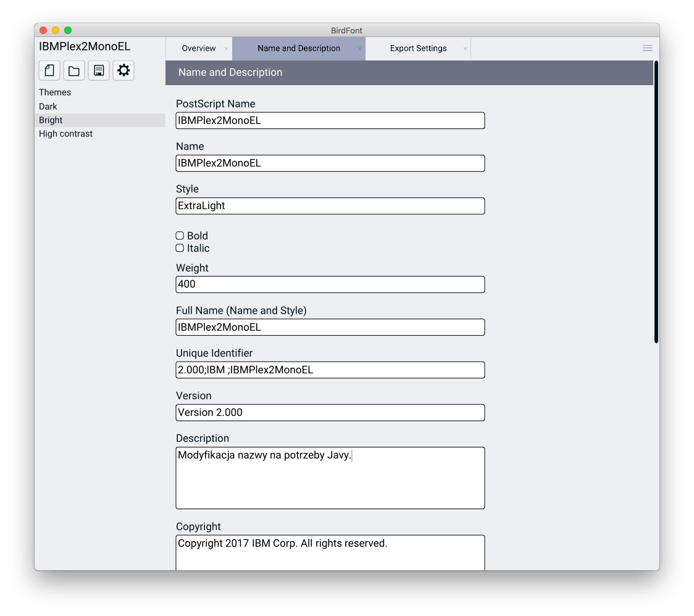Choose the Bright theme
The width and height of the screenshot is (694, 616).
tap(51, 120)
